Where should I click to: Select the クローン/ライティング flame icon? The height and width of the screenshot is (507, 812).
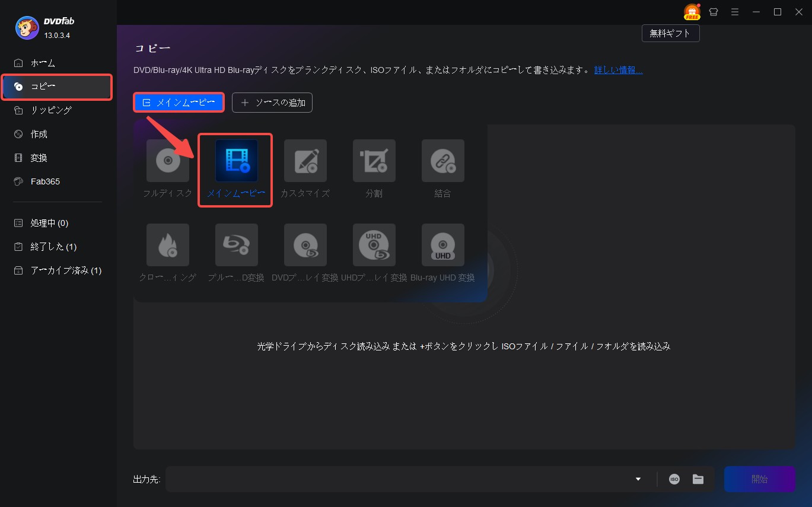coord(168,245)
